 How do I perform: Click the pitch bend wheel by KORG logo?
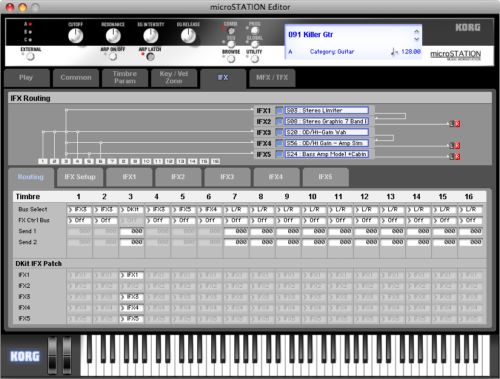53,355
